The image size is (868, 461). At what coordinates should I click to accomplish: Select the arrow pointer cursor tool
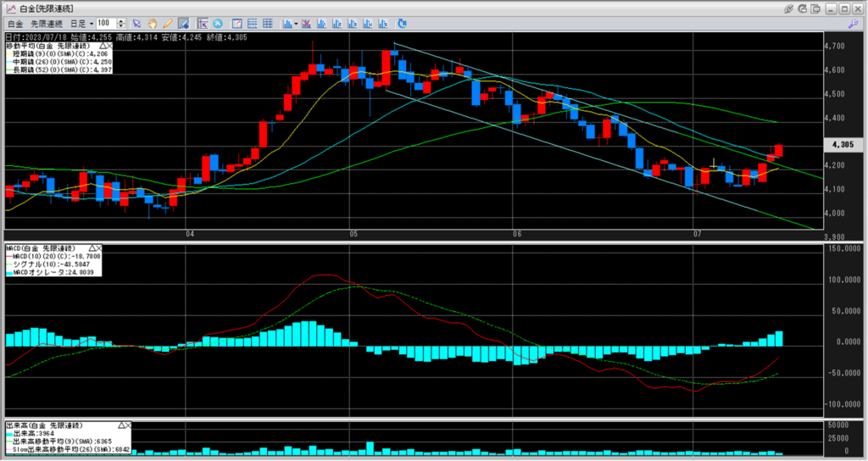click(136, 23)
